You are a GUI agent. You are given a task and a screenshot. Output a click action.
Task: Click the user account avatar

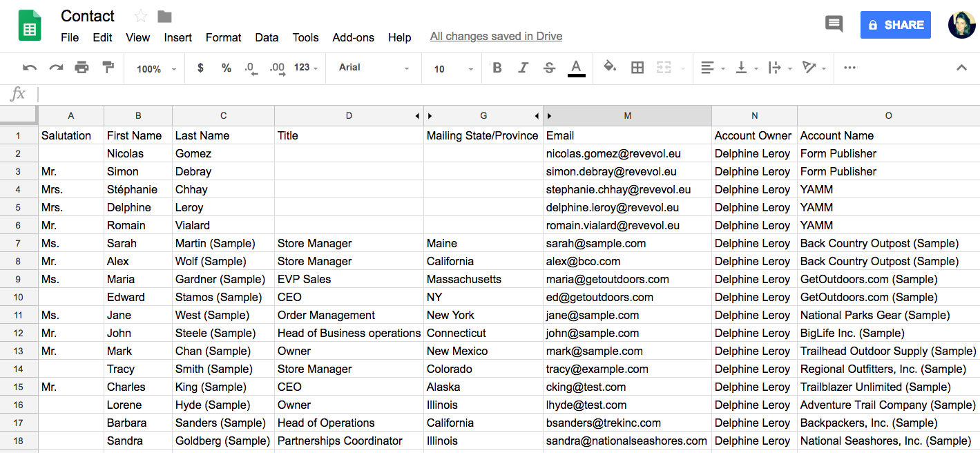(961, 25)
